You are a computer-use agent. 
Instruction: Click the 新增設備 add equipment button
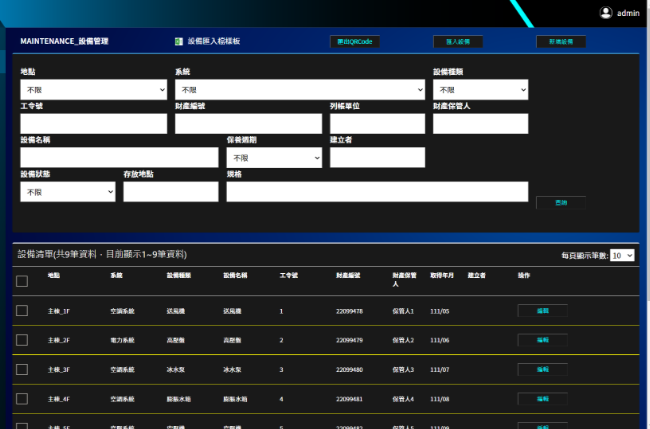tap(561, 42)
